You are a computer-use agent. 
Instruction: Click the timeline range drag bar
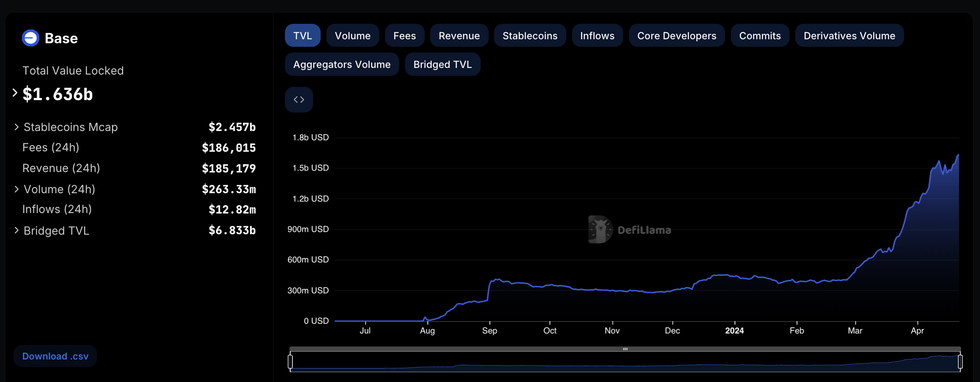(x=625, y=349)
